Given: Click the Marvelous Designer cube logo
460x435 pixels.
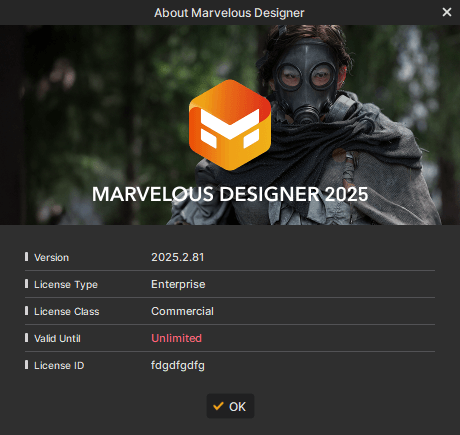Looking at the screenshot, I should coord(230,125).
